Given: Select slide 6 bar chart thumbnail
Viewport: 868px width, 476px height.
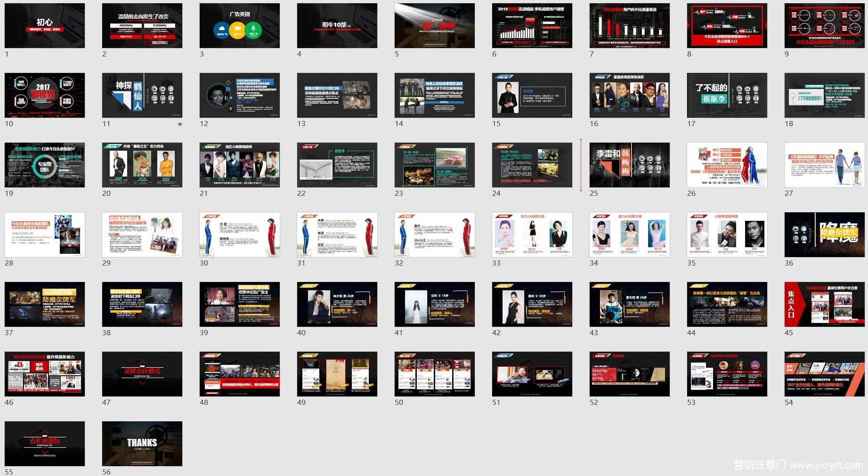Looking at the screenshot, I should 532,25.
